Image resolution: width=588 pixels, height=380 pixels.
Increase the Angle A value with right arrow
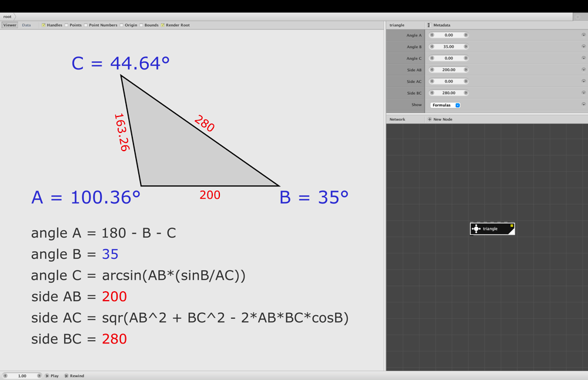(466, 35)
